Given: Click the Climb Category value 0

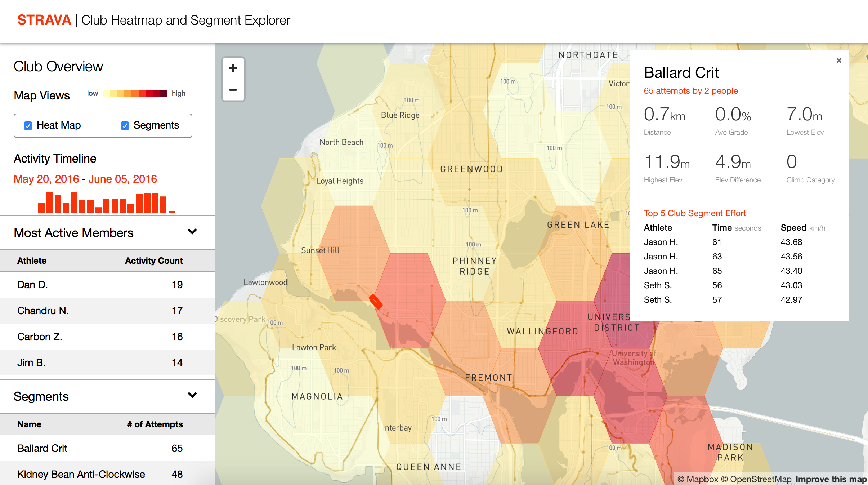Looking at the screenshot, I should [792, 162].
